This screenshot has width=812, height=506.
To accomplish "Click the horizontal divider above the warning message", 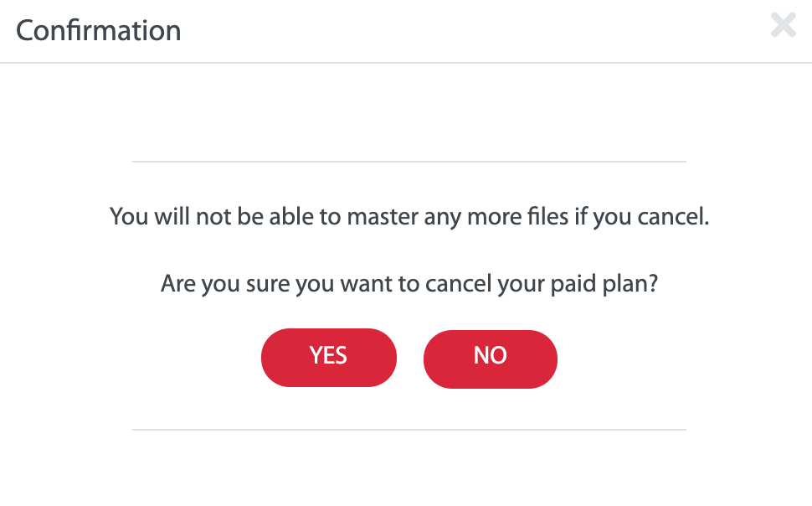I will [409, 162].
